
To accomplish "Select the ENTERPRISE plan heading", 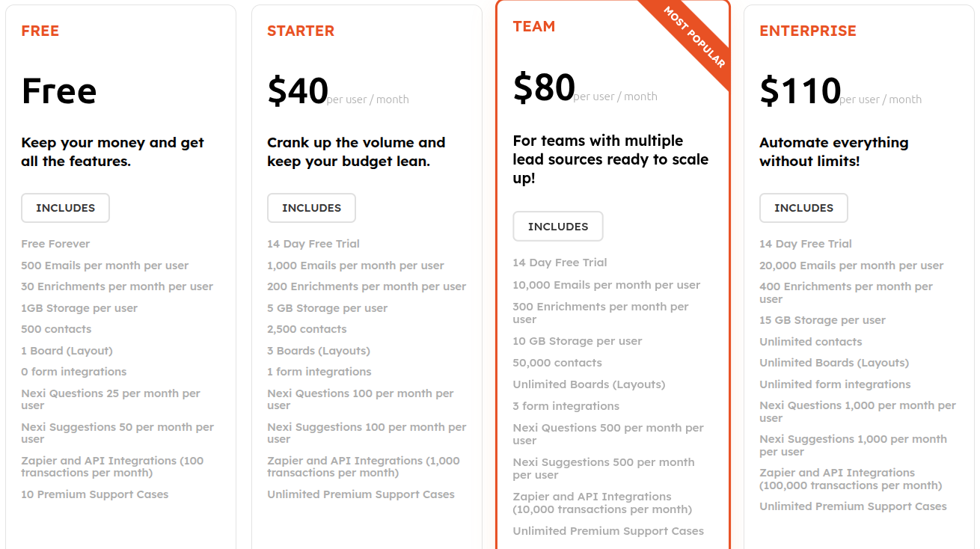I will coord(808,31).
